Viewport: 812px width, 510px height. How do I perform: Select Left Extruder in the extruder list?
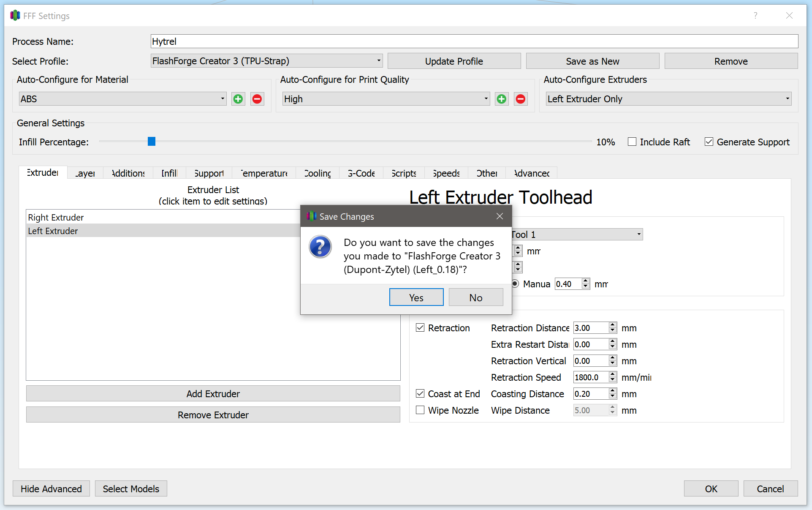click(x=164, y=231)
